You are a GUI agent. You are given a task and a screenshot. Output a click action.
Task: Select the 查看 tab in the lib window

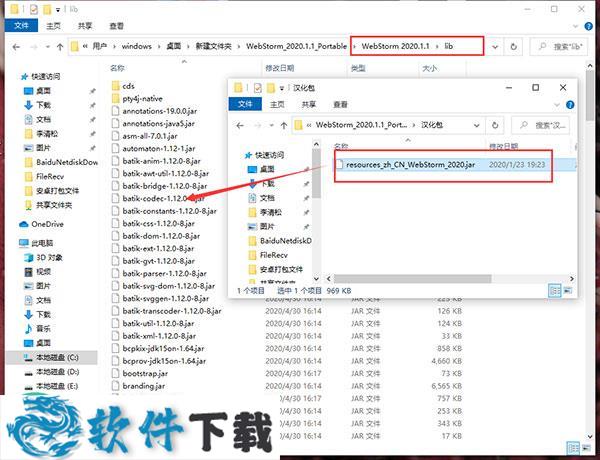pos(117,26)
